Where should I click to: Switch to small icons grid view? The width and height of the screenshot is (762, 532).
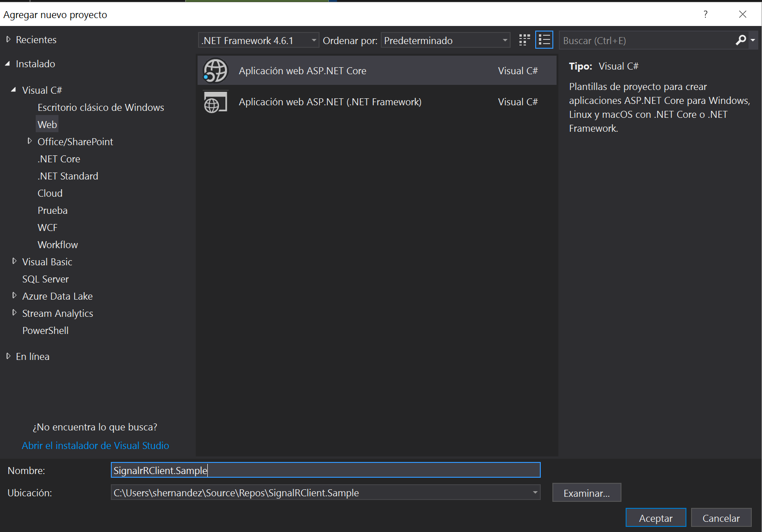(x=525, y=40)
